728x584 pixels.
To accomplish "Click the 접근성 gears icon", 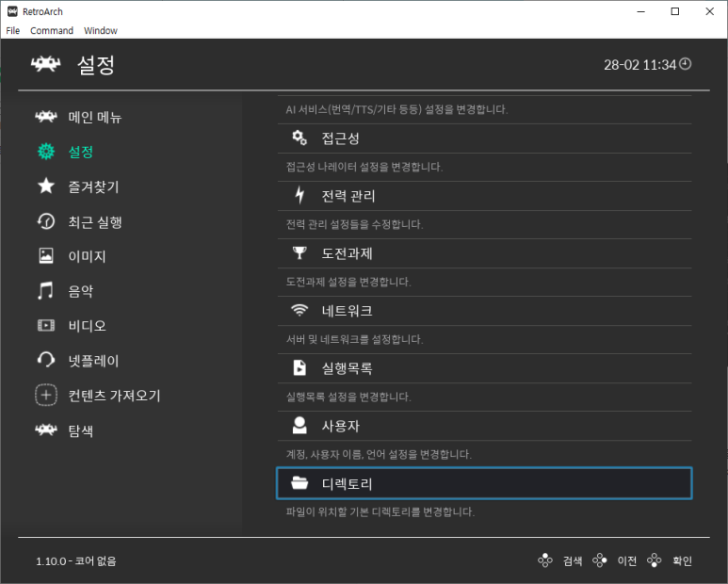I will click(299, 138).
